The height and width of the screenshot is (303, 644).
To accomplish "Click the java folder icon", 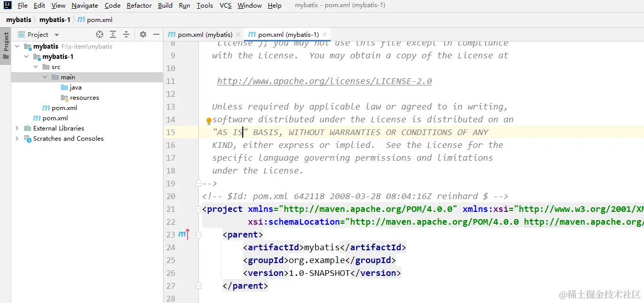I will point(64,87).
